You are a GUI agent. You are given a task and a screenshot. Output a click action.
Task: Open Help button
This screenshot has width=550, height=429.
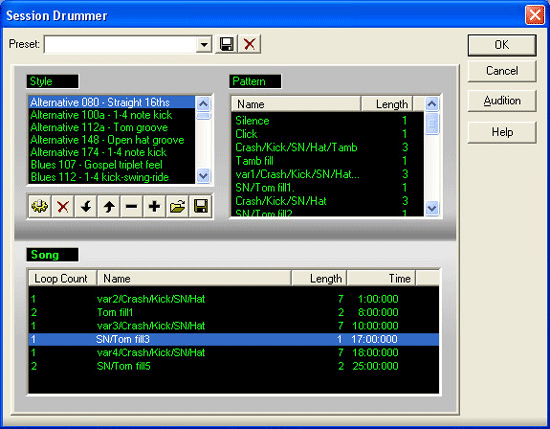pos(502,132)
